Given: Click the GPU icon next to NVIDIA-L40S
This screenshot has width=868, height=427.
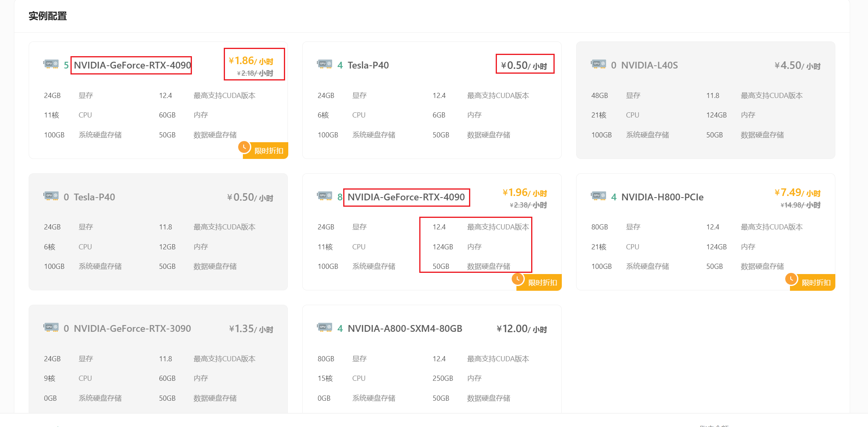Looking at the screenshot, I should pyautogui.click(x=598, y=64).
